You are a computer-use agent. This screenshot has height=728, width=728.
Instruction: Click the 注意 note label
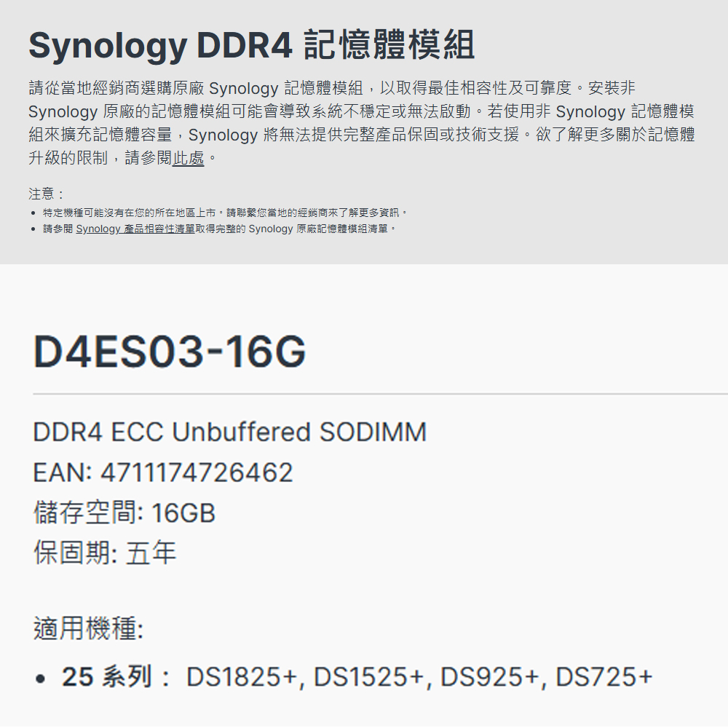(46, 194)
